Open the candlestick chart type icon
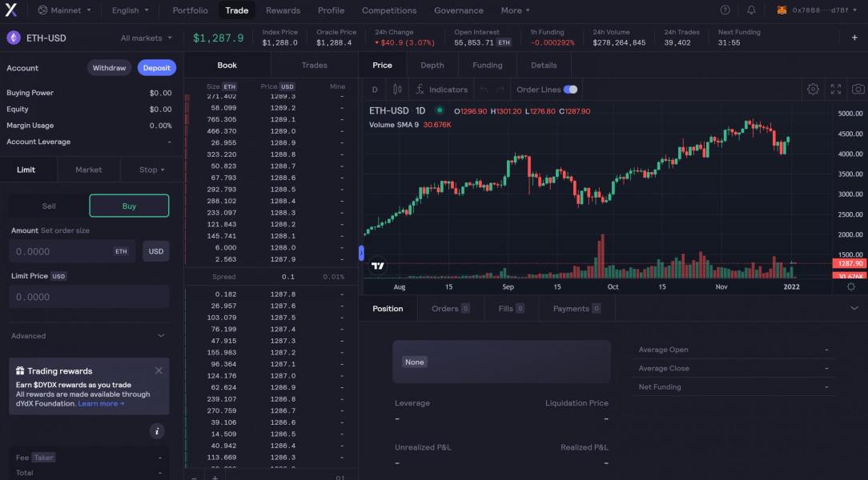 [x=397, y=89]
